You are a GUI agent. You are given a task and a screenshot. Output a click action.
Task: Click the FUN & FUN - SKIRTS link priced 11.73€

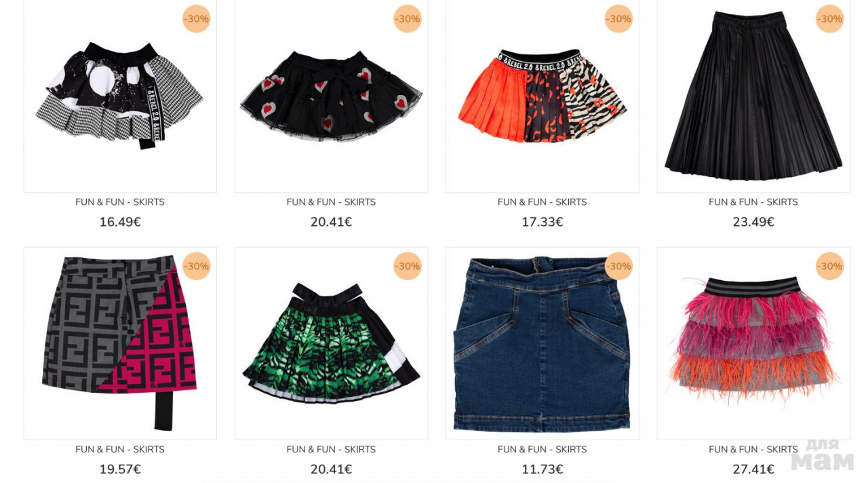(542, 449)
